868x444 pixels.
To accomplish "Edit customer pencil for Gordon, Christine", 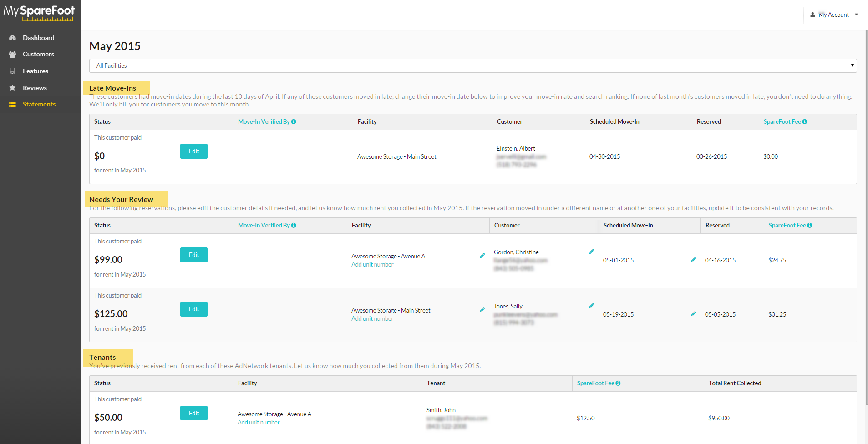I will coord(592,252).
